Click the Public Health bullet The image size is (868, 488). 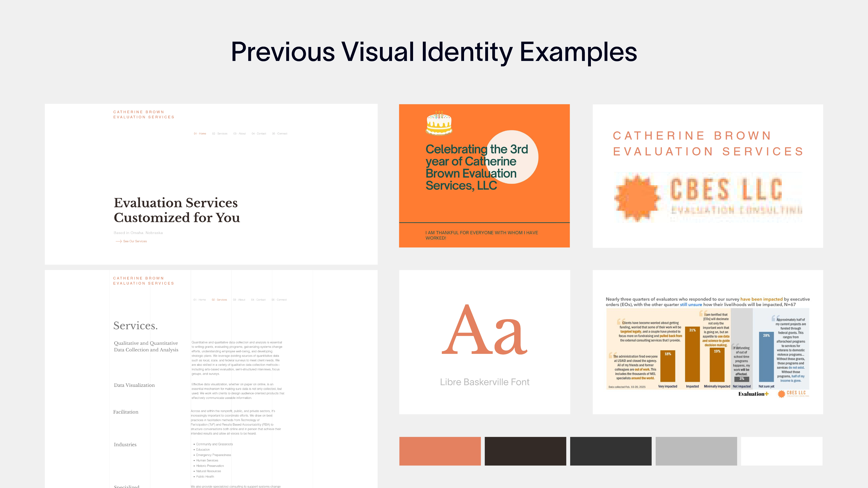click(x=205, y=477)
